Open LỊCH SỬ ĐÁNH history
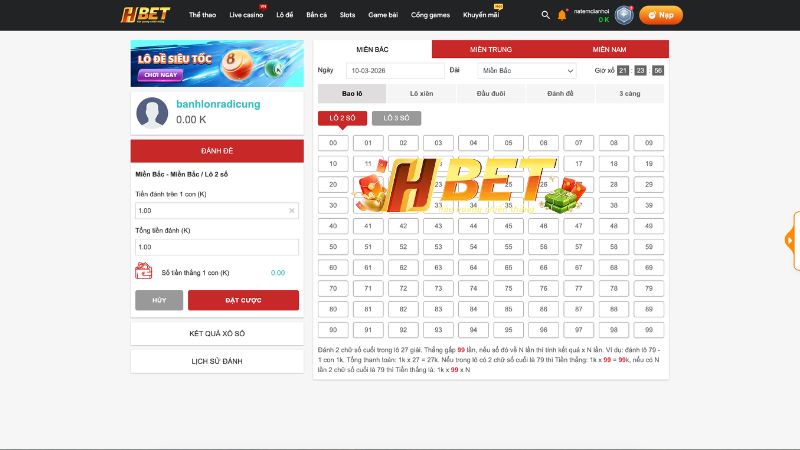This screenshot has width=800, height=450. (x=217, y=361)
